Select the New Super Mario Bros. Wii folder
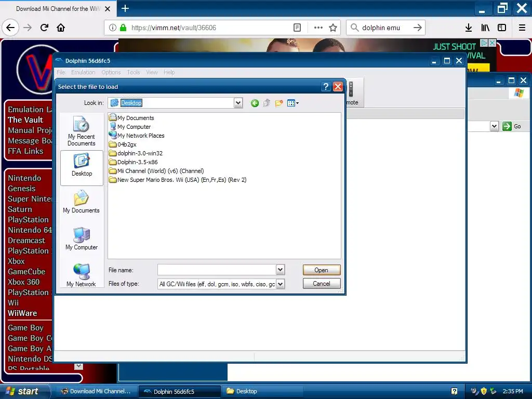 178,179
